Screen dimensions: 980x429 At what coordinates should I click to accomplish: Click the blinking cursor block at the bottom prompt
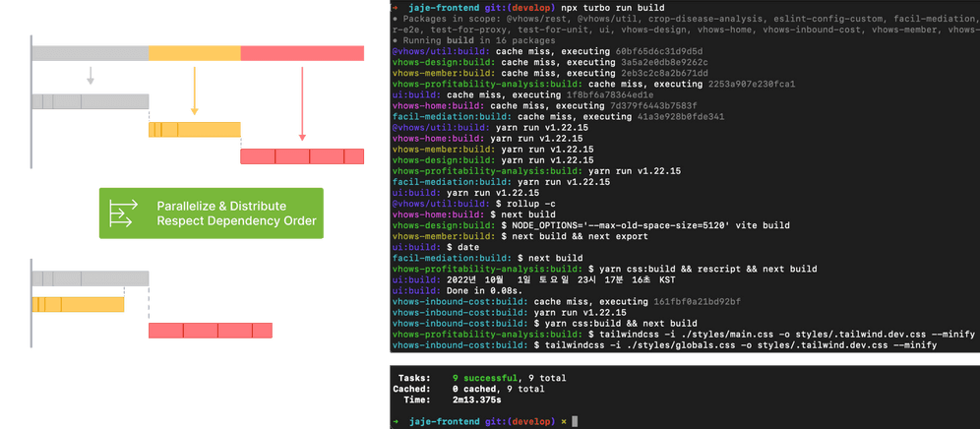click(x=575, y=421)
